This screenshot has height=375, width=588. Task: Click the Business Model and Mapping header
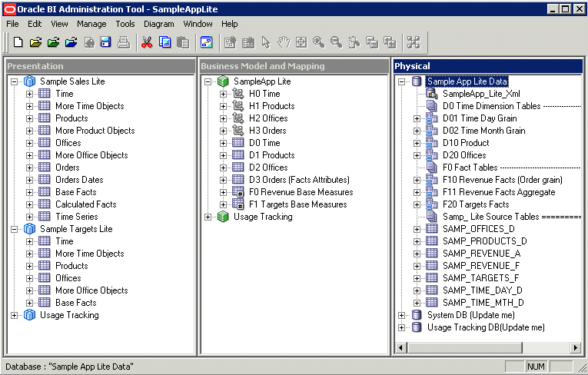(294, 66)
